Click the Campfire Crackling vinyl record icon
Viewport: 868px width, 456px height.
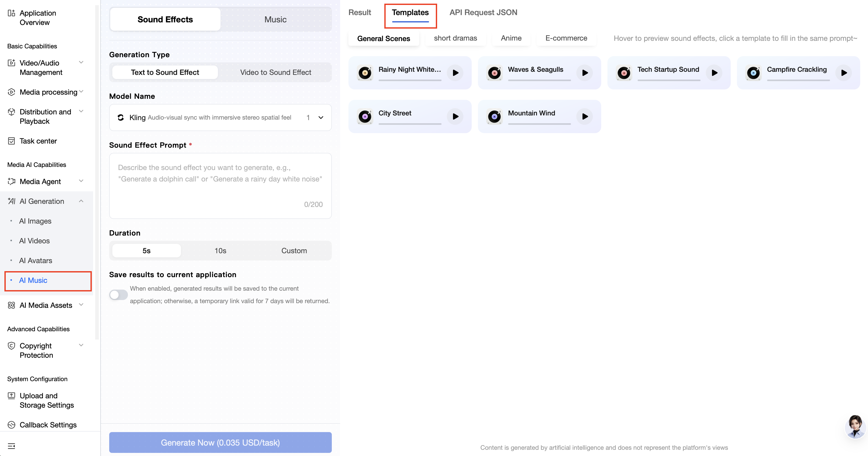(x=753, y=73)
